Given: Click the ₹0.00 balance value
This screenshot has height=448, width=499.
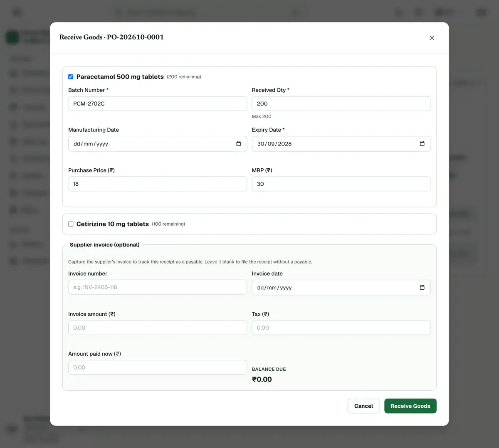Looking at the screenshot, I should point(262,379).
